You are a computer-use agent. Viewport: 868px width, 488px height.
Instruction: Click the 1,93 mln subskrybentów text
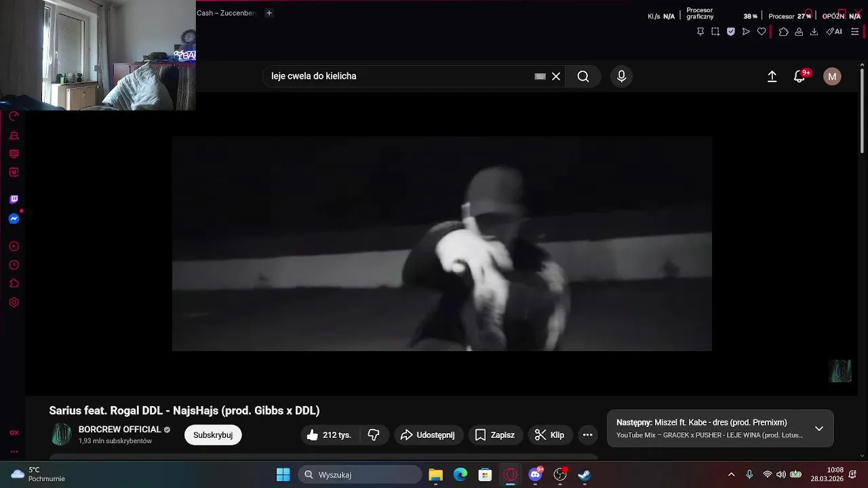click(x=115, y=441)
